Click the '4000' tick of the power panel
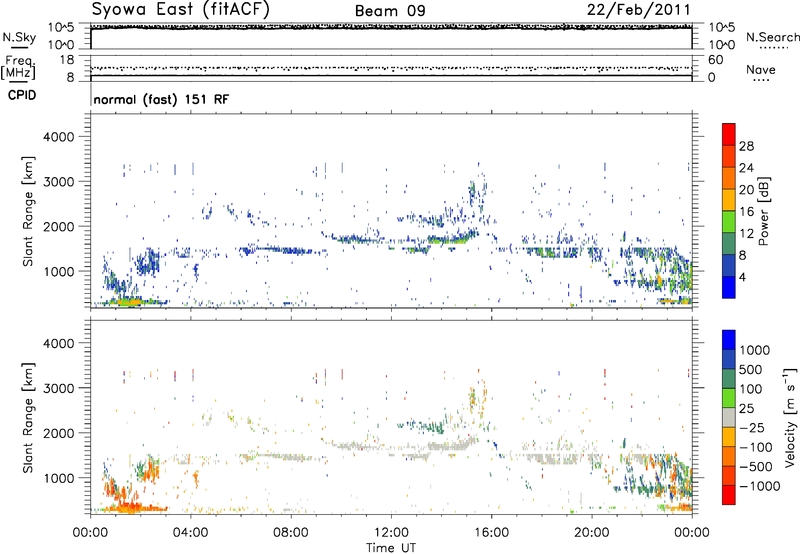This screenshot has height=554, width=800. [x=58, y=137]
